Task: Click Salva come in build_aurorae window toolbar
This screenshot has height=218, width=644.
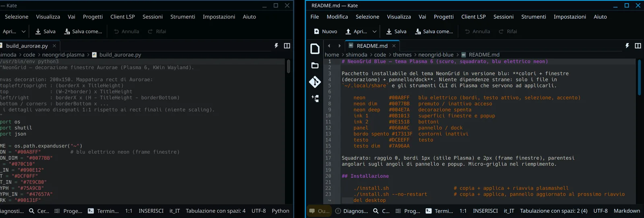Action: point(83,31)
